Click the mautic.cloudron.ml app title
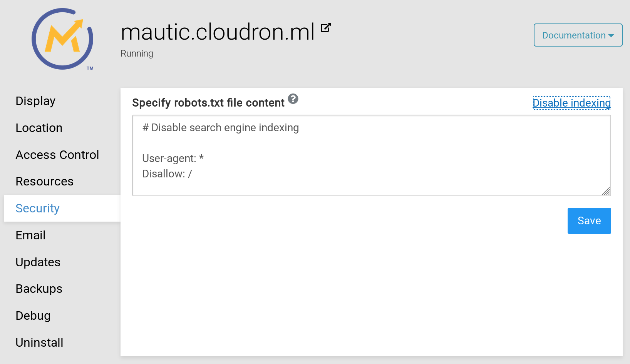The image size is (630, 364). tap(218, 32)
